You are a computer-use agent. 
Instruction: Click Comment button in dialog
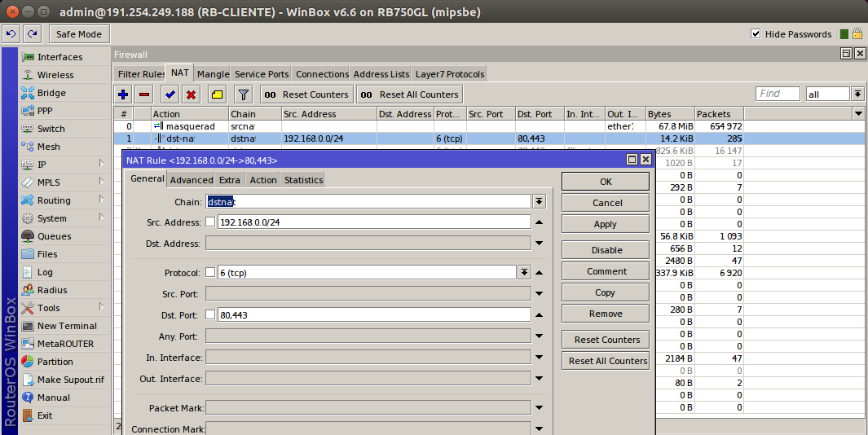pos(606,271)
